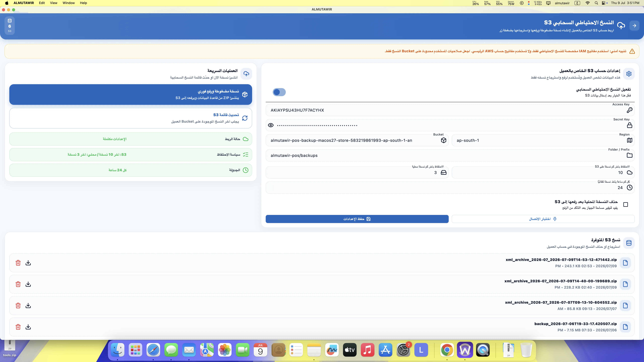The width and height of the screenshot is (644, 362).
Task: Click the Folder / Prefix field
Action: [450, 155]
